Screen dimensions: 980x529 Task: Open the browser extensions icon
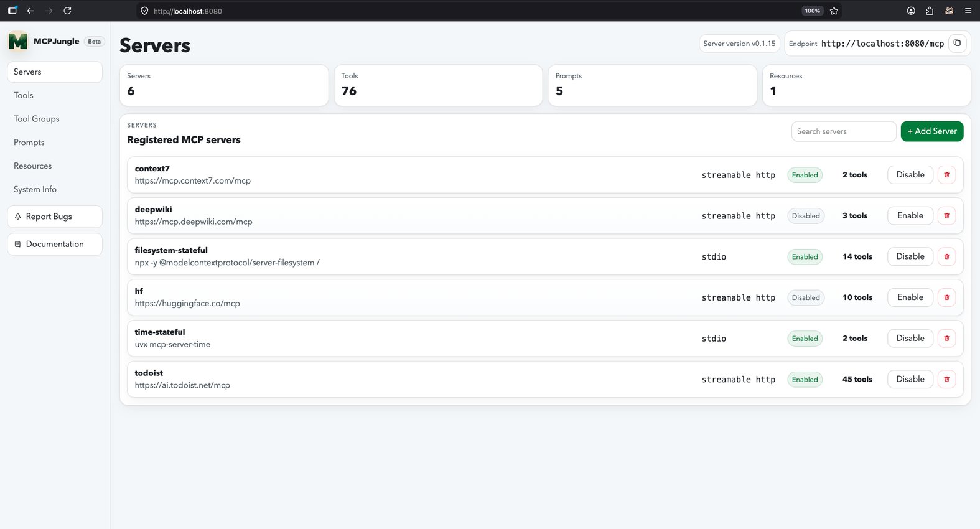tap(930, 11)
